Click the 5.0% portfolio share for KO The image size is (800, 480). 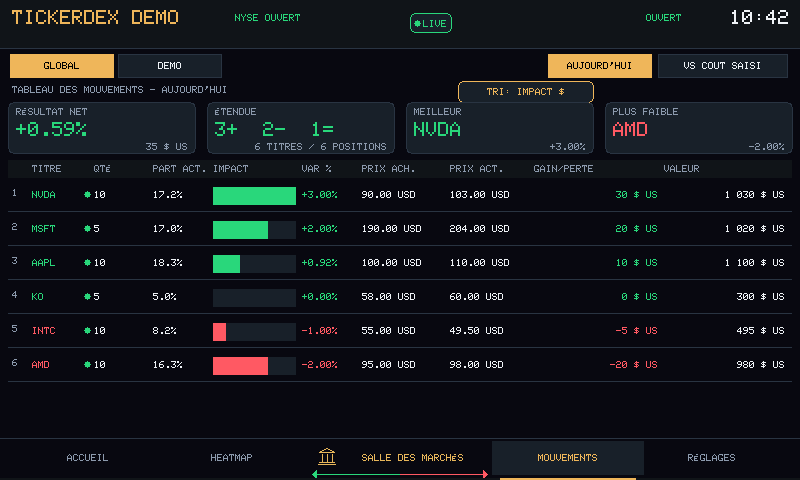164,297
